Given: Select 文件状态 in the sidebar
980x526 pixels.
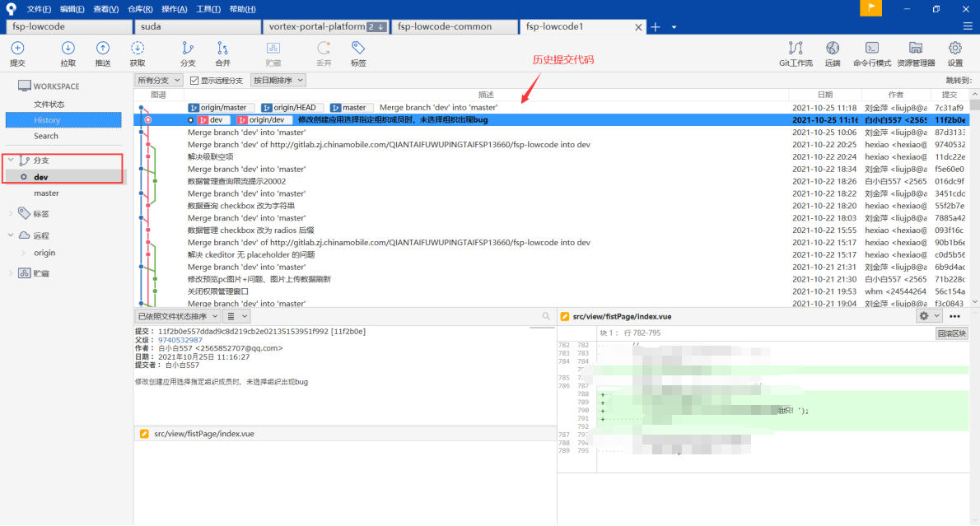Looking at the screenshot, I should [x=49, y=105].
